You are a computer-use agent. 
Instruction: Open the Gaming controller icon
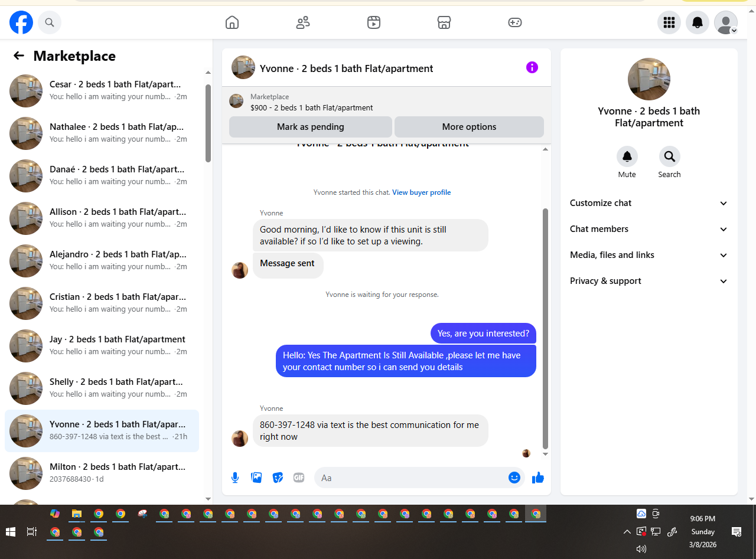pos(515,22)
